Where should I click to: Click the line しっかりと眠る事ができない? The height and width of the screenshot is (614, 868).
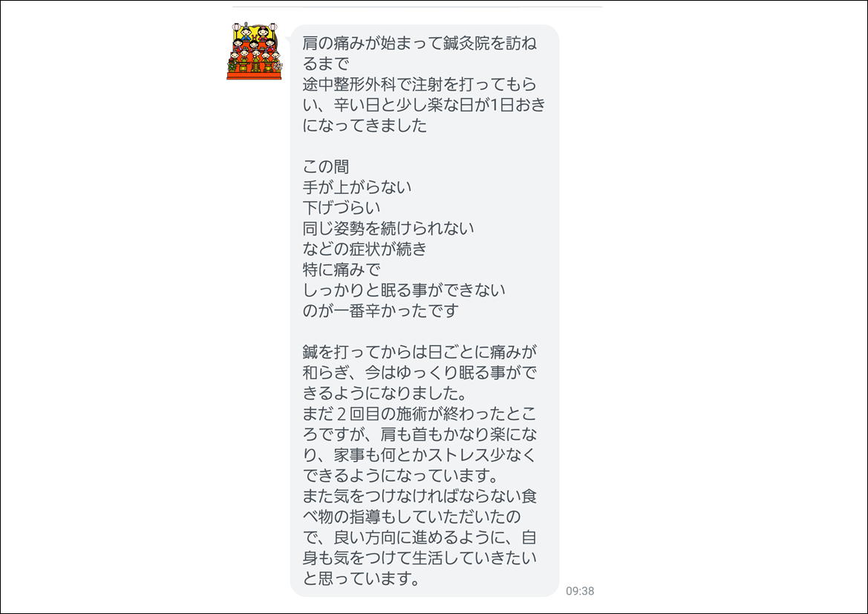click(x=404, y=290)
